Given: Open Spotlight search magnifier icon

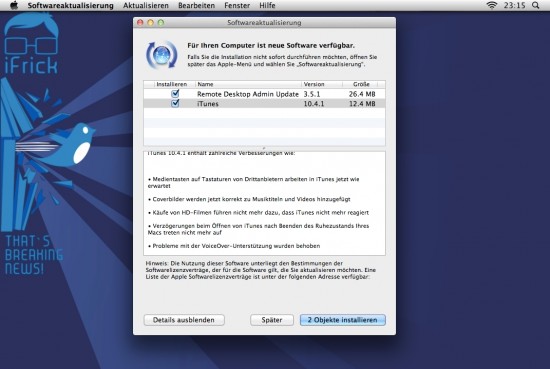Looking at the screenshot, I should (x=535, y=5).
